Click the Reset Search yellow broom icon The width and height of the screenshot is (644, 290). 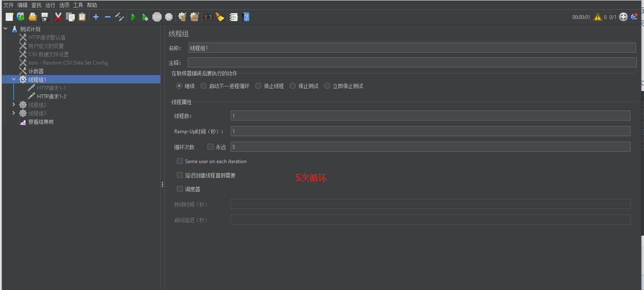(x=220, y=17)
